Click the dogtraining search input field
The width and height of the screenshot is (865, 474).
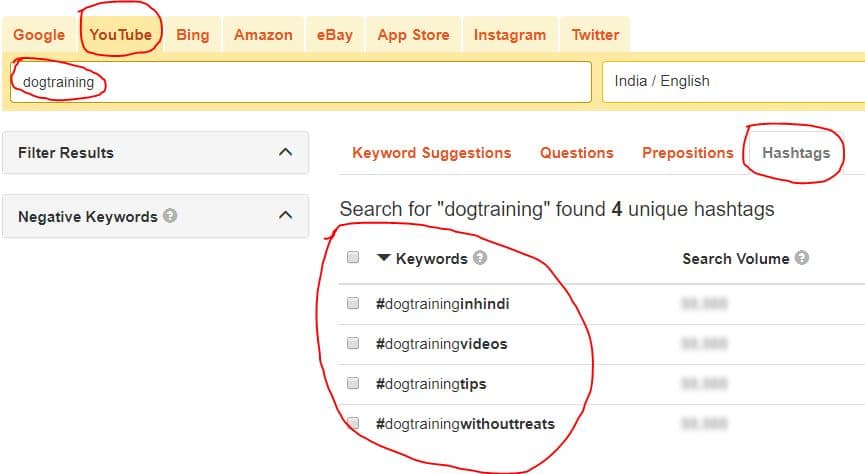tap(301, 82)
